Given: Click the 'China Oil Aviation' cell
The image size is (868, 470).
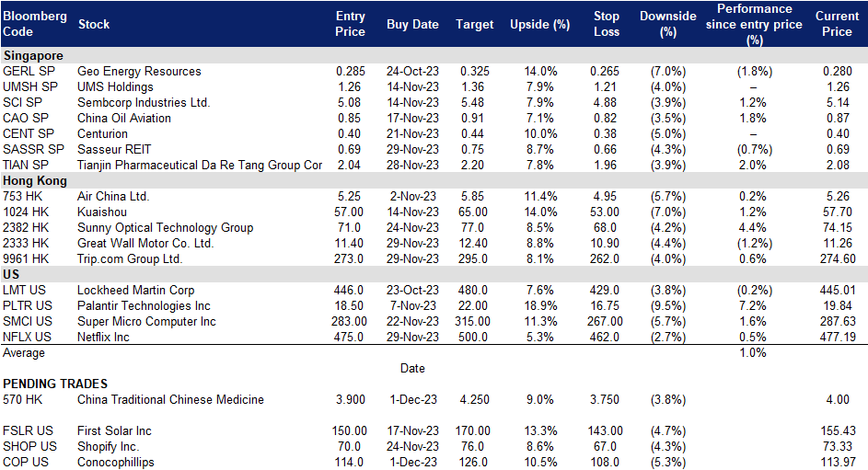Looking at the screenshot, I should [124, 118].
